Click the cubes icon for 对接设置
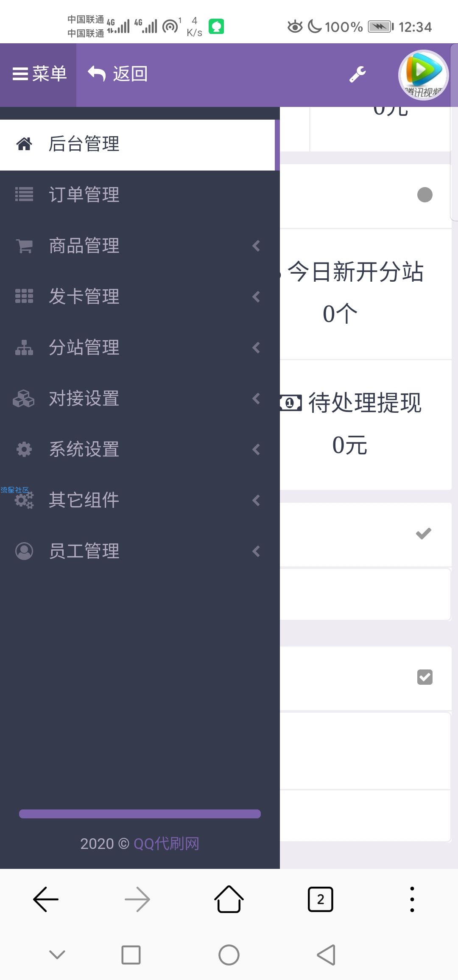Viewport: 458px width, 980px height. point(23,398)
